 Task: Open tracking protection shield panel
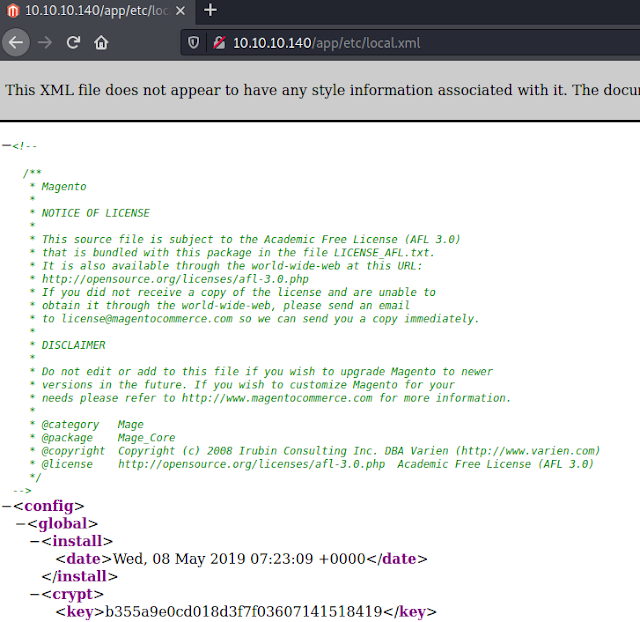point(193,42)
